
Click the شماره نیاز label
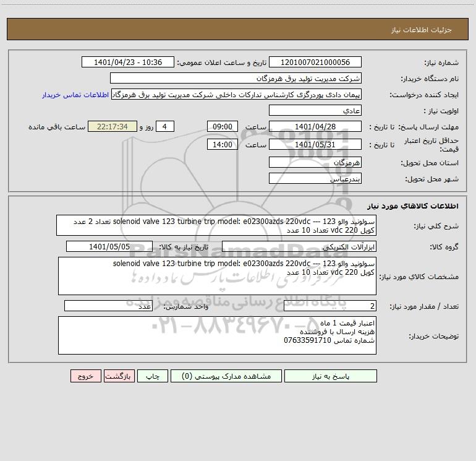[441, 62]
